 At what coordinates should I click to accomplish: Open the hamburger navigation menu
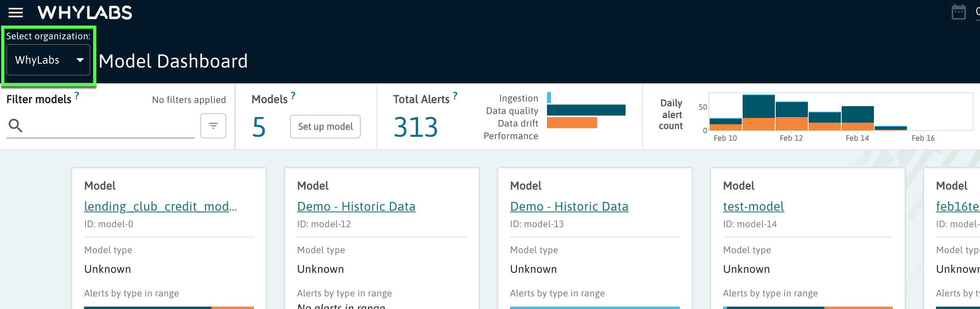pyautogui.click(x=16, y=13)
